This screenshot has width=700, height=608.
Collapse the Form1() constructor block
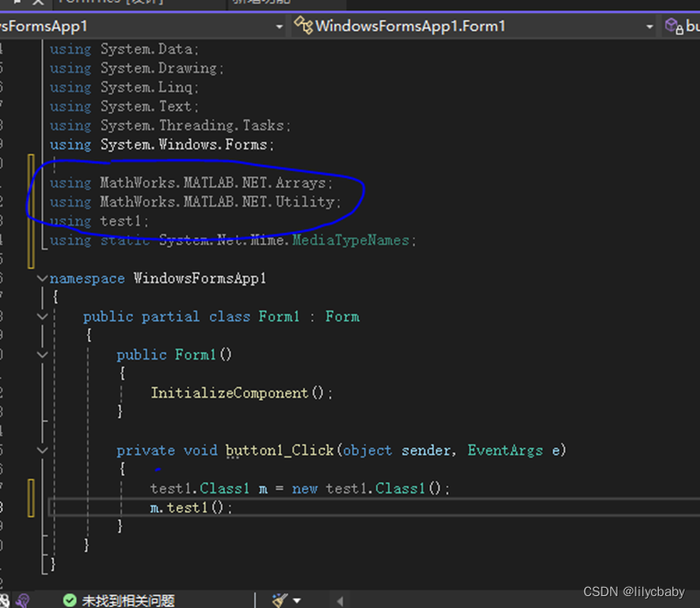coord(42,355)
